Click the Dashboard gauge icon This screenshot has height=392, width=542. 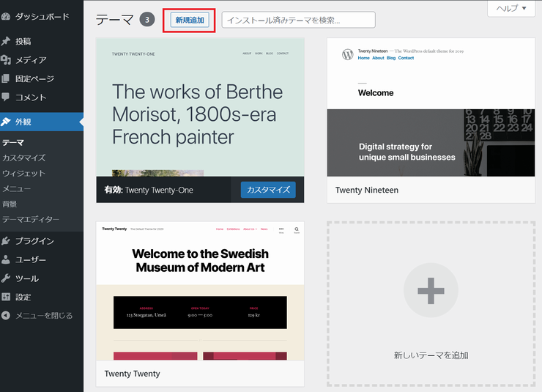click(x=5, y=17)
